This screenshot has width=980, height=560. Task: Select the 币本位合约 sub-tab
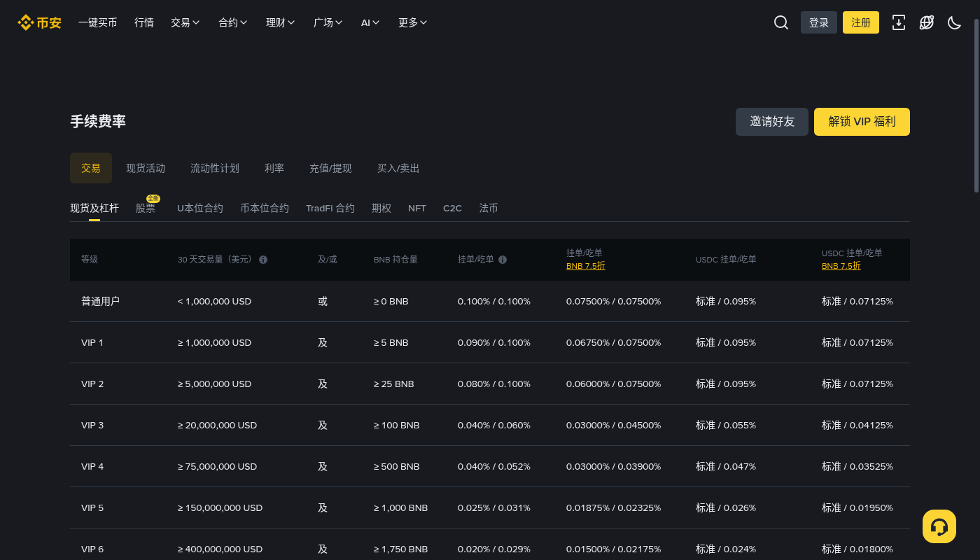point(265,208)
